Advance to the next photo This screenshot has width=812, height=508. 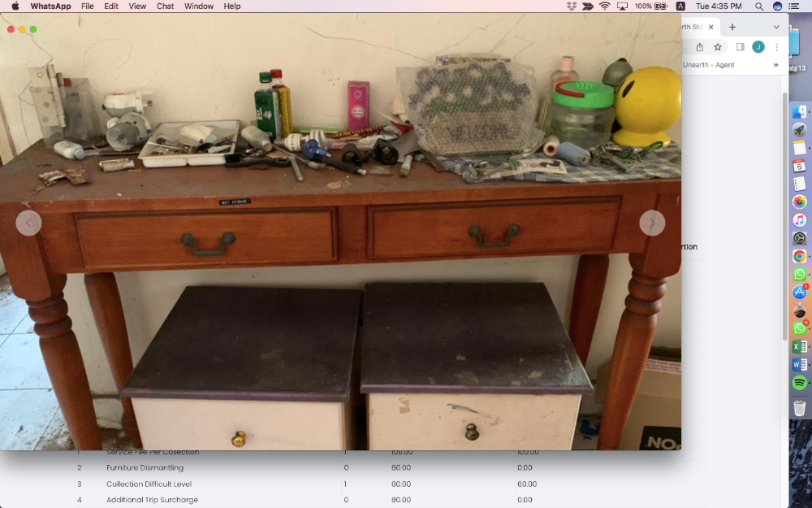pos(652,223)
